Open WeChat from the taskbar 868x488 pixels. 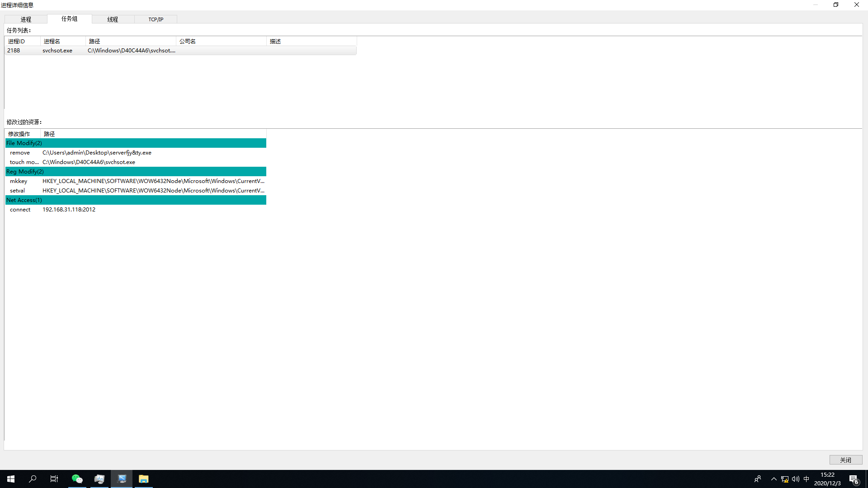tap(77, 479)
